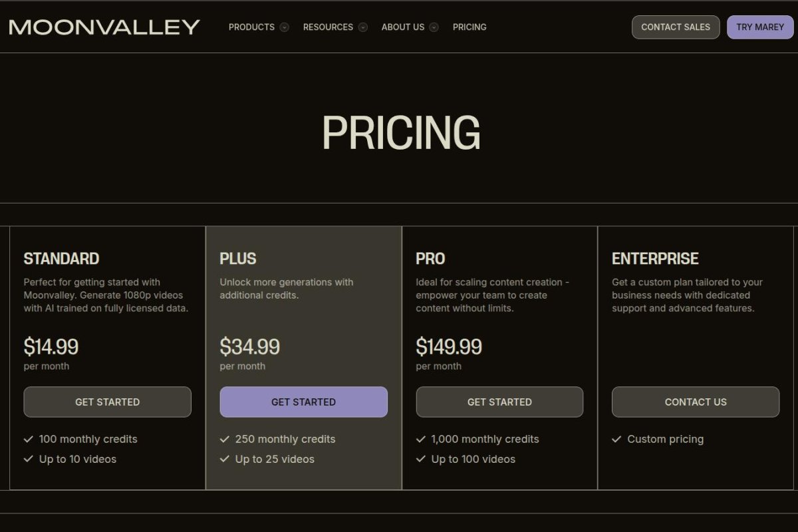This screenshot has width=798, height=532.
Task: Click checkmark beside 250 monthly credits
Action: [225, 439]
